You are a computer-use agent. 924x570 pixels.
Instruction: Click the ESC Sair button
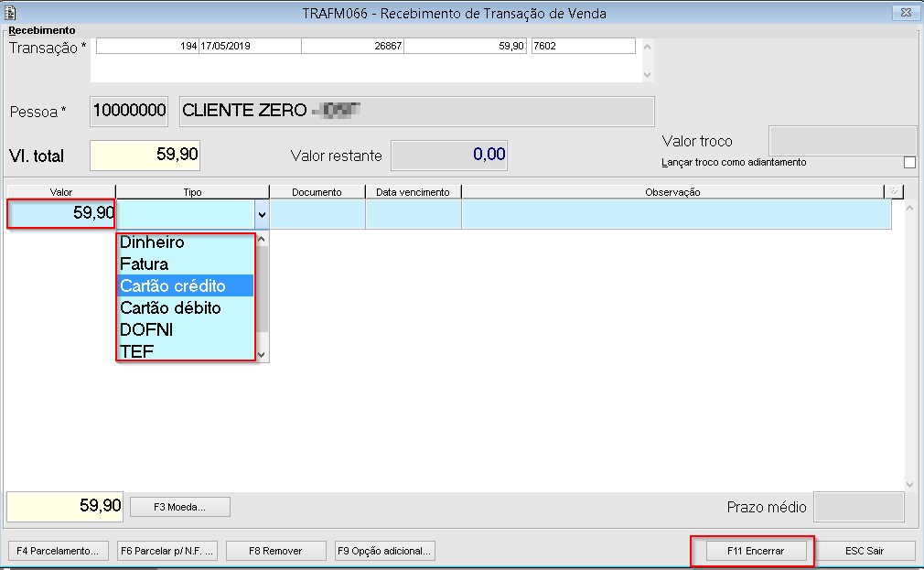(865, 551)
